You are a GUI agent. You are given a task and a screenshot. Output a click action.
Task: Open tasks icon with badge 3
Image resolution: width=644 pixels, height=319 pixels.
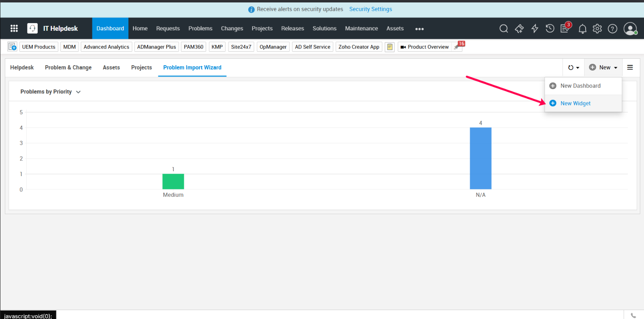click(565, 28)
